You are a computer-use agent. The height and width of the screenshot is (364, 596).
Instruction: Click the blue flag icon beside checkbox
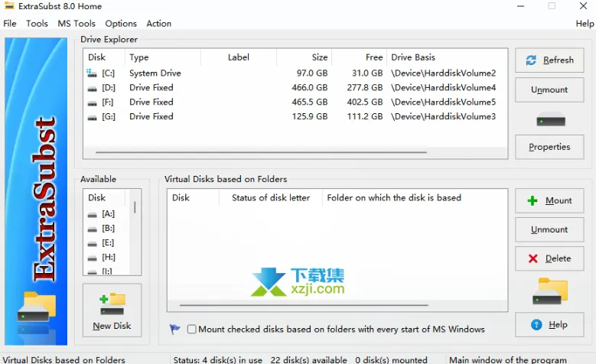pyautogui.click(x=175, y=329)
